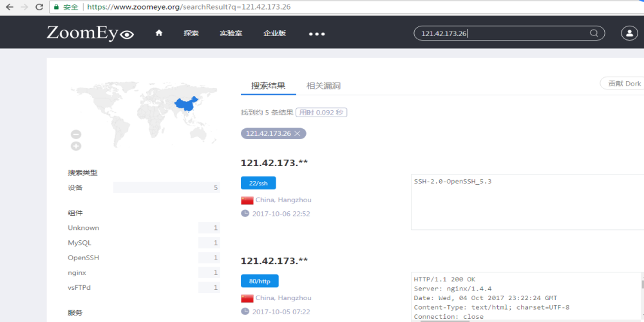Click clock icon beside 2017-10-05 07:22

[x=245, y=312]
